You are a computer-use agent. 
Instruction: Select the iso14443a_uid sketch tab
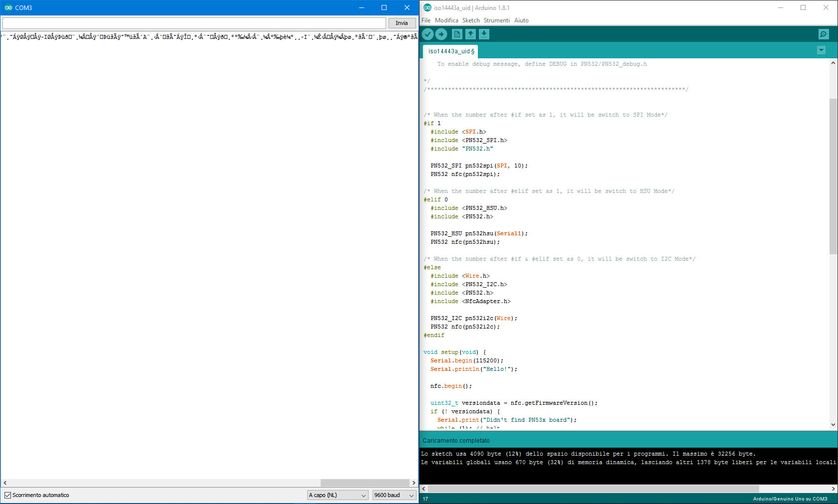click(x=451, y=51)
